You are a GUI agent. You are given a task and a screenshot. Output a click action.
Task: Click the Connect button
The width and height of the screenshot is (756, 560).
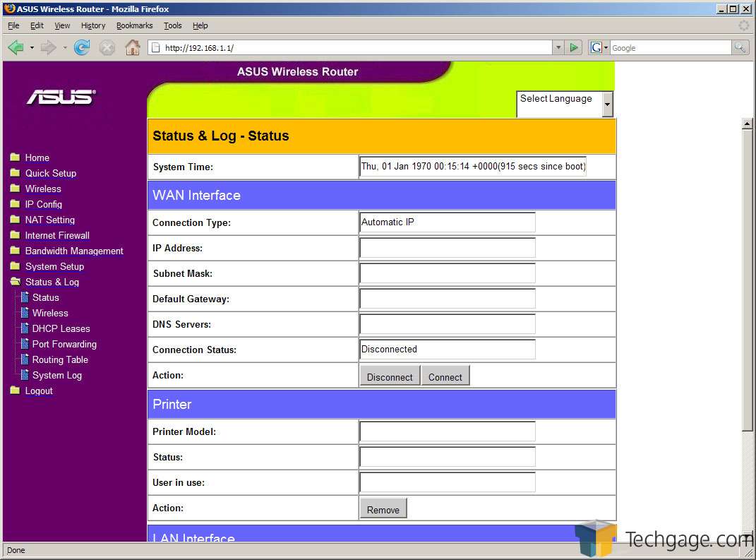tap(445, 376)
